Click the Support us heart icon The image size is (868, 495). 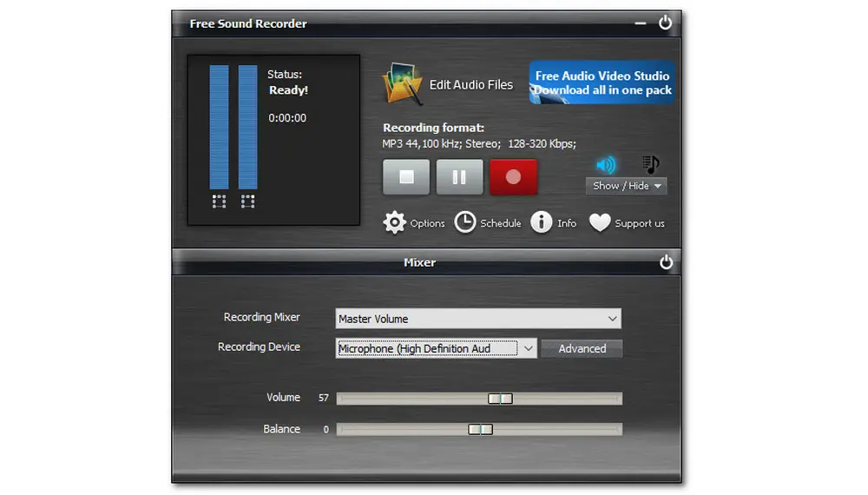[600, 222]
